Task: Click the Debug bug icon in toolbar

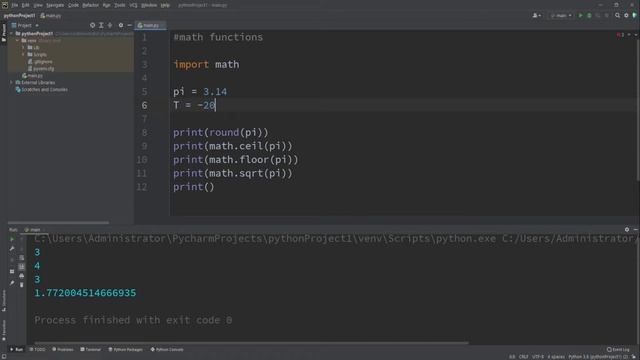Action: click(589, 16)
